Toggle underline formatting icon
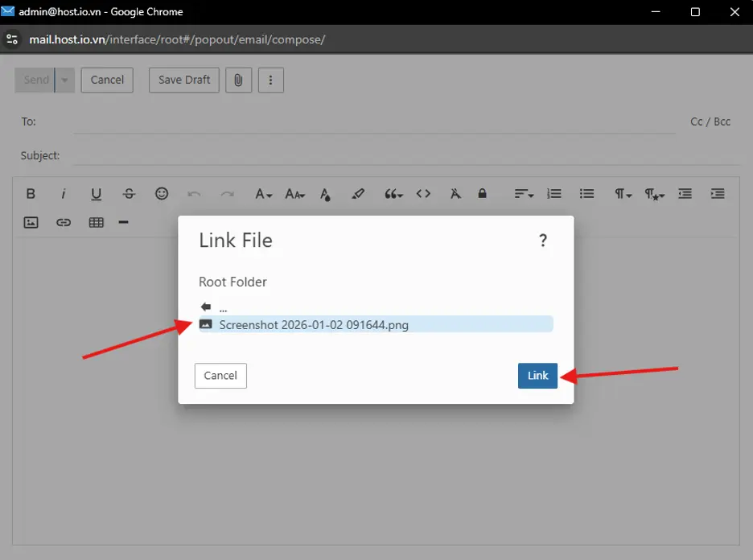 point(96,194)
